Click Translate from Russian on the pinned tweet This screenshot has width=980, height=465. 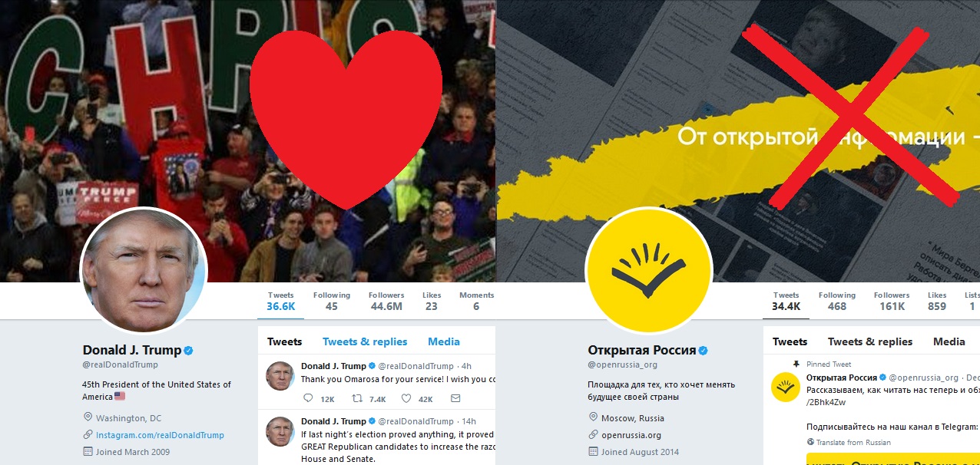point(854,442)
